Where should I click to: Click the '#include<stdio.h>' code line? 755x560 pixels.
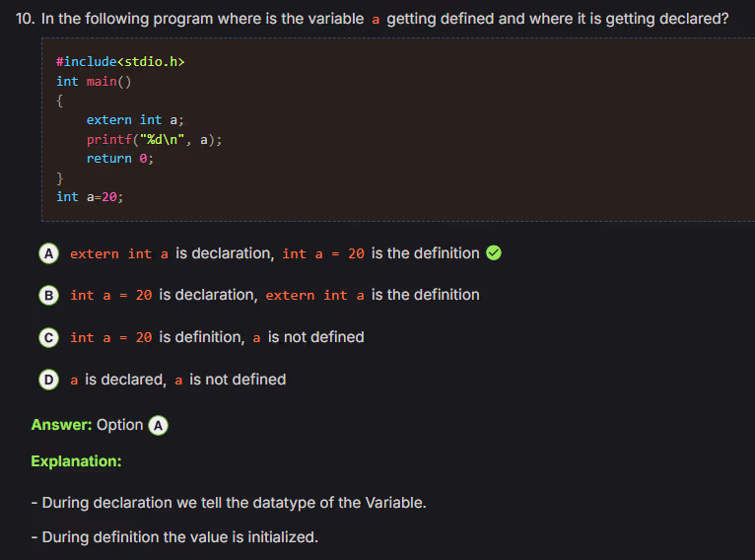point(120,62)
